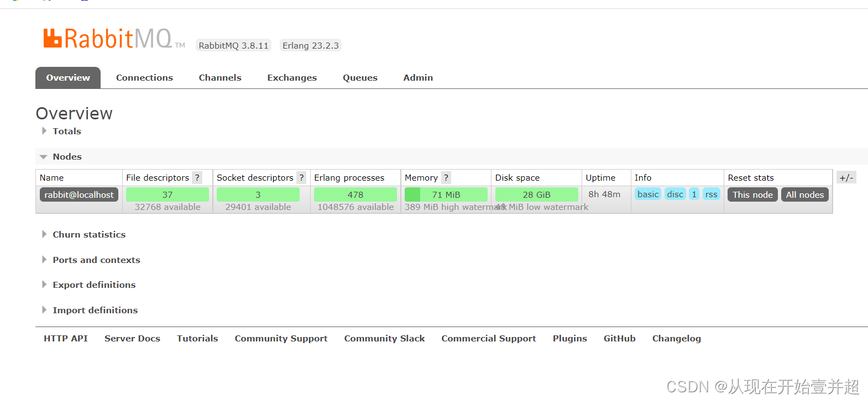This screenshot has height=400, width=868.
Task: Reset stats for This node
Action: pyautogui.click(x=752, y=194)
